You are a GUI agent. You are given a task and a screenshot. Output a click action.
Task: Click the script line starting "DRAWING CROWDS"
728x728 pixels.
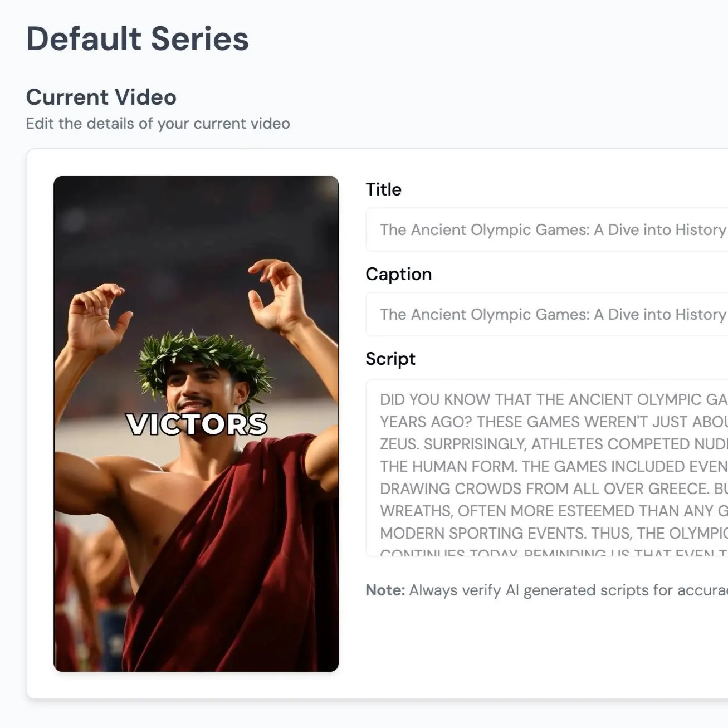point(551,488)
